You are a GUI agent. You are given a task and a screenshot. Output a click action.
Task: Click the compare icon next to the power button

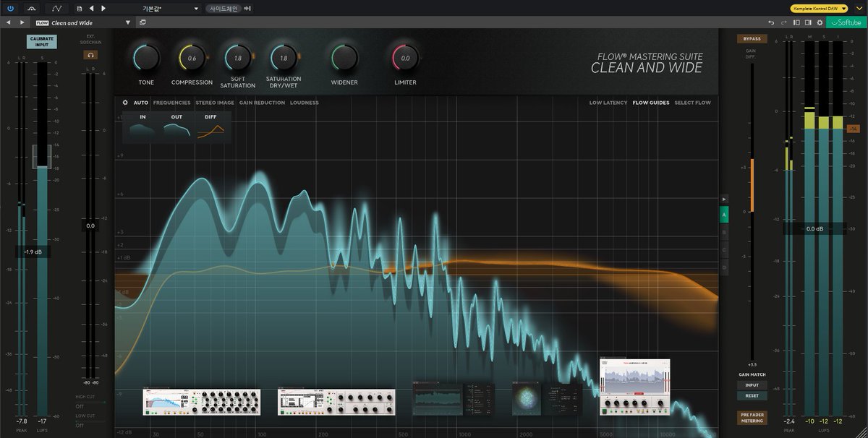coord(33,8)
